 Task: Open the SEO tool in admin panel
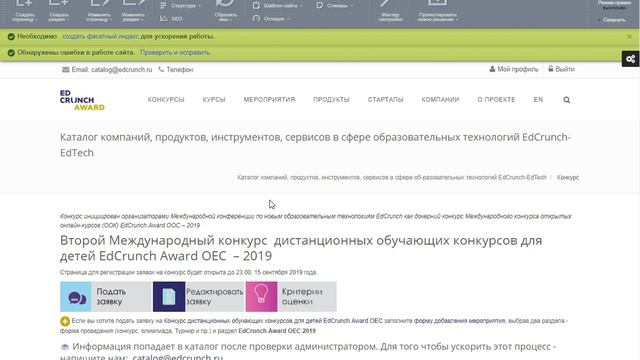tap(171, 18)
